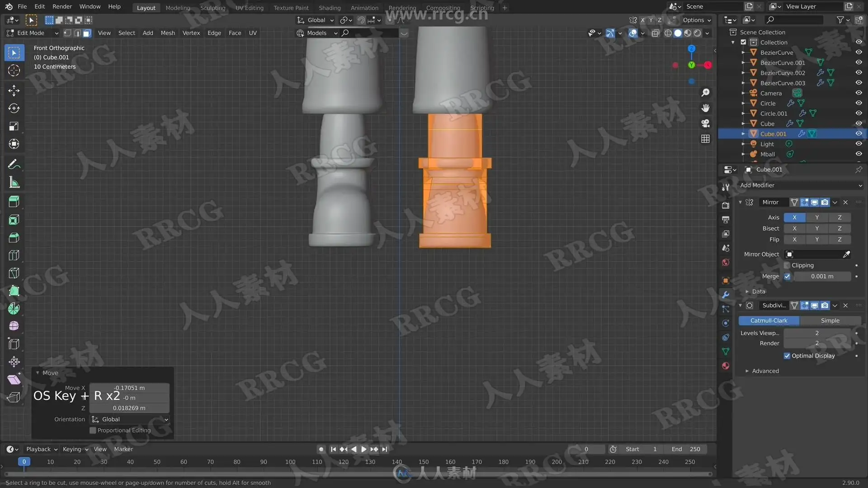Click the camera view icon
This screenshot has height=488, width=868.
(x=705, y=123)
